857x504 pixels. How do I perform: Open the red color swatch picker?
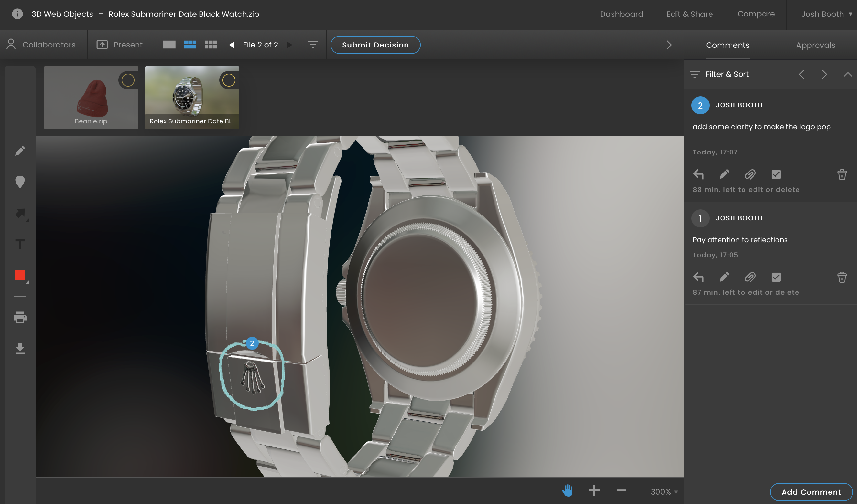point(20,275)
